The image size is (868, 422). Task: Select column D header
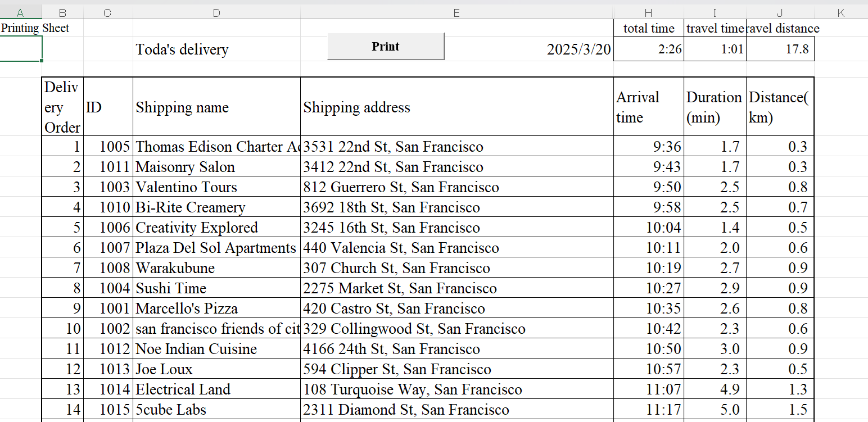(216, 13)
